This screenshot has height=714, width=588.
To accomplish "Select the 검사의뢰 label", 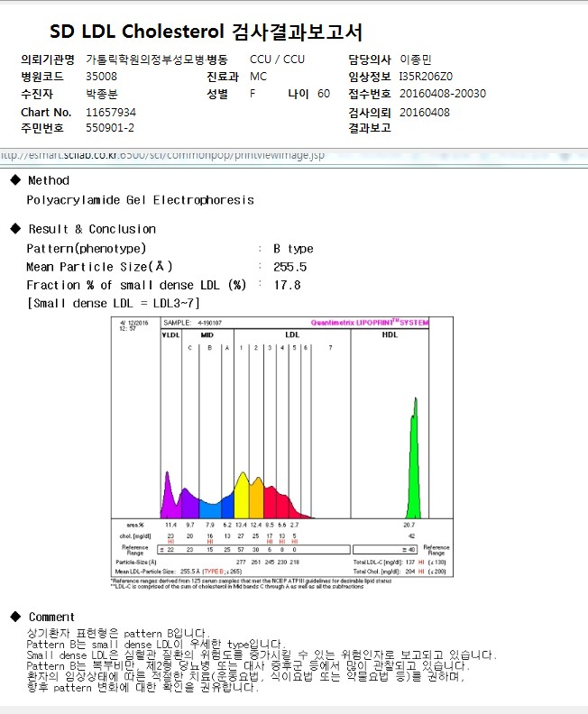I will (370, 112).
